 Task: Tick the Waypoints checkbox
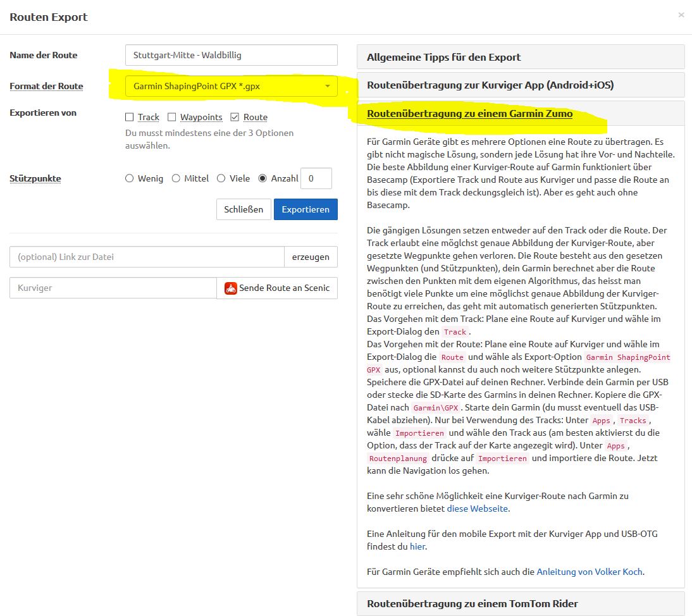pos(172,117)
